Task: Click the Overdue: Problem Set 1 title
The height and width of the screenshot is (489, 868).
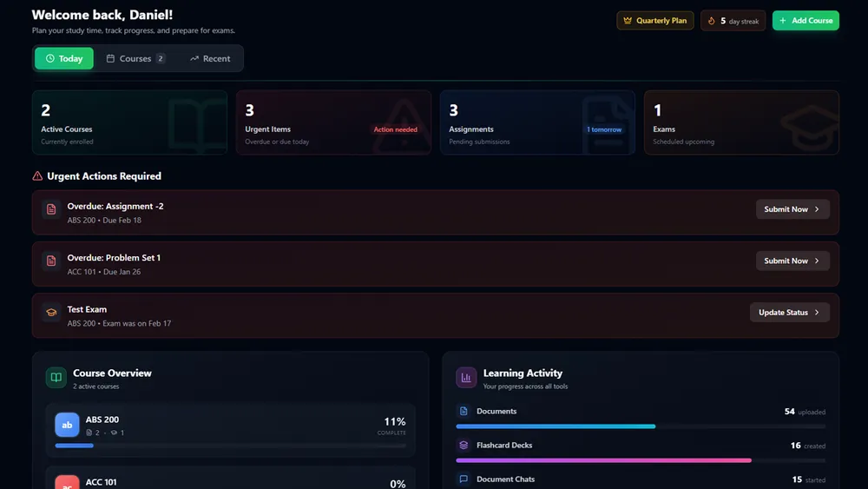Action: point(114,257)
